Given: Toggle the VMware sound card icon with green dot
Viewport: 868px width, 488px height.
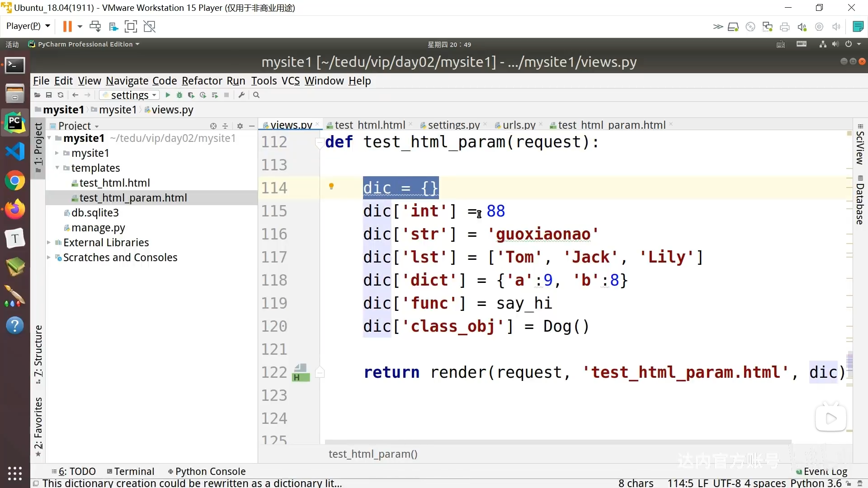Looking at the screenshot, I should [802, 27].
